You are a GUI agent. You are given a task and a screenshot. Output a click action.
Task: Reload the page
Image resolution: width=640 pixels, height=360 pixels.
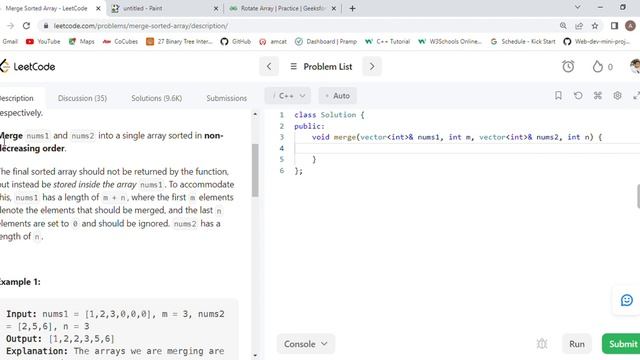point(26,26)
